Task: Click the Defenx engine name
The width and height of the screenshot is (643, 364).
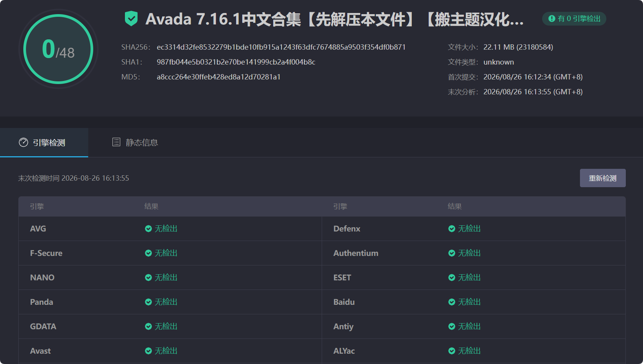Action: [347, 229]
